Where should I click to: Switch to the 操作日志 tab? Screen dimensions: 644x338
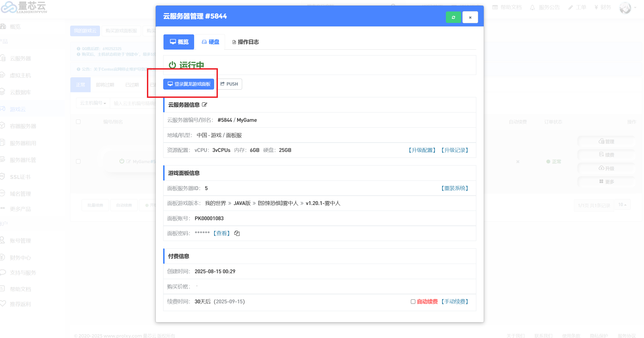245,42
